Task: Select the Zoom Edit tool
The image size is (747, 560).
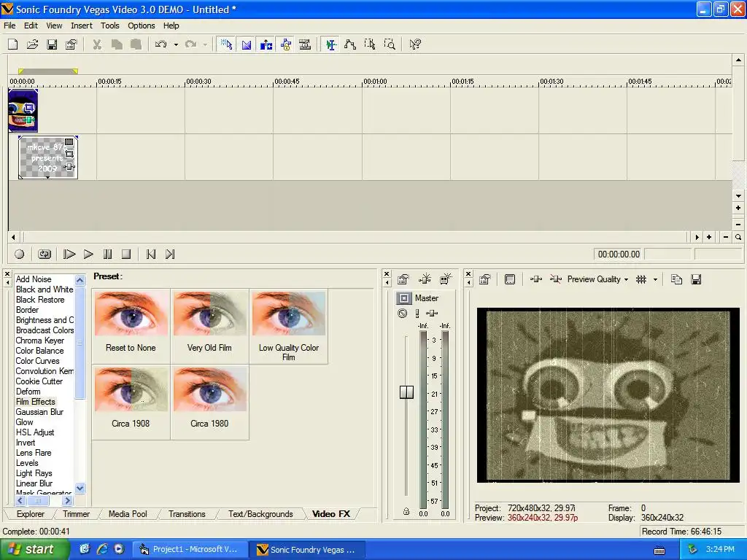Action: click(x=390, y=44)
